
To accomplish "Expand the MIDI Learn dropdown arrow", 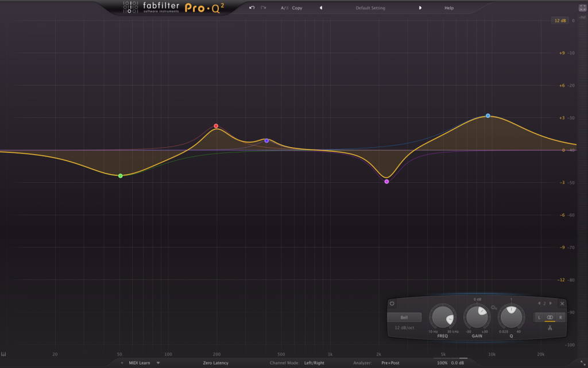I will [158, 363].
